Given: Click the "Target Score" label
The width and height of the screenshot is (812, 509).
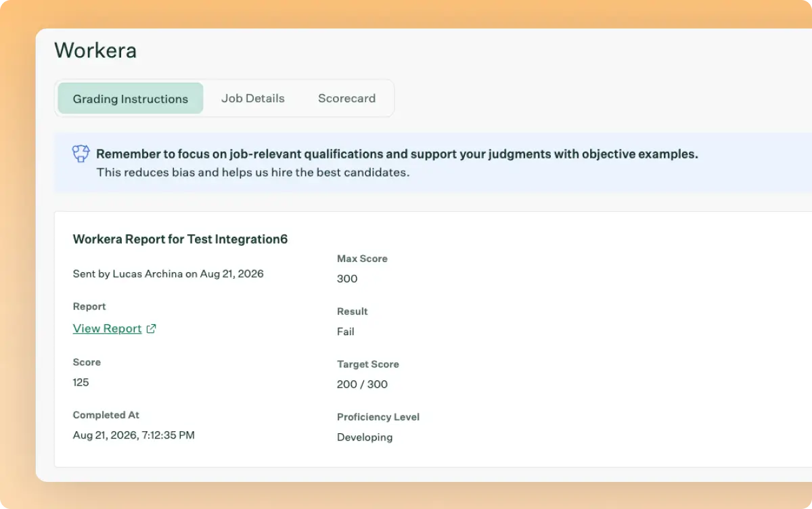Looking at the screenshot, I should [367, 364].
